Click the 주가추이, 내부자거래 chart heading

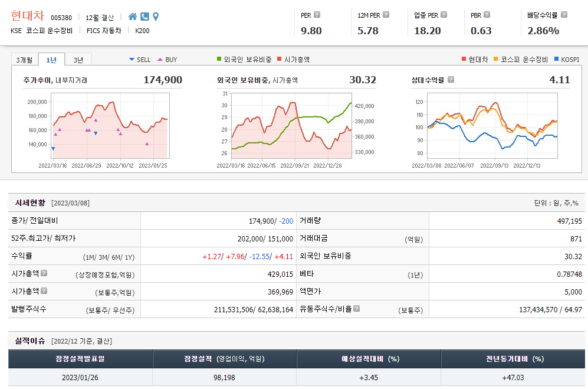click(55, 80)
